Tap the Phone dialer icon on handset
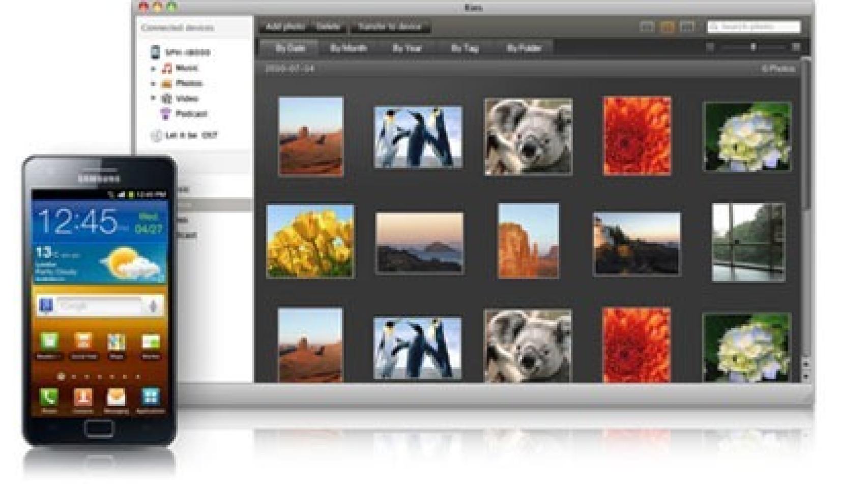Viewport: 868px width, 488px height. pyautogui.click(x=49, y=398)
